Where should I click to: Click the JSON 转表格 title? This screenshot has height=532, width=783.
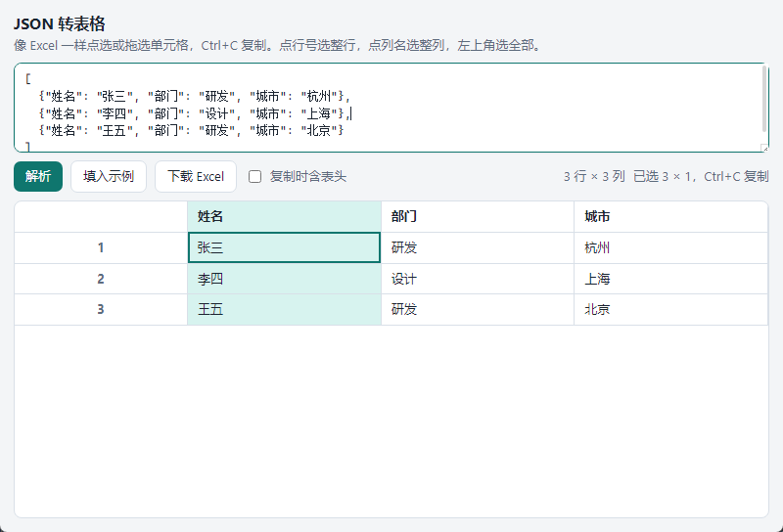click(60, 23)
